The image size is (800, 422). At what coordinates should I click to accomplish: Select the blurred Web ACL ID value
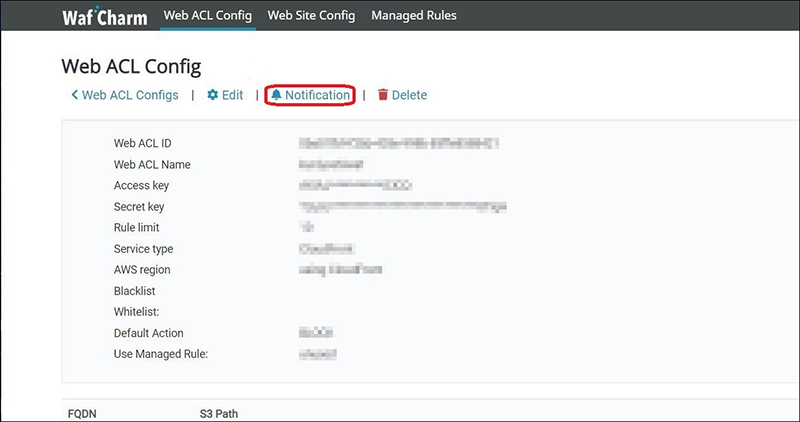(398, 144)
